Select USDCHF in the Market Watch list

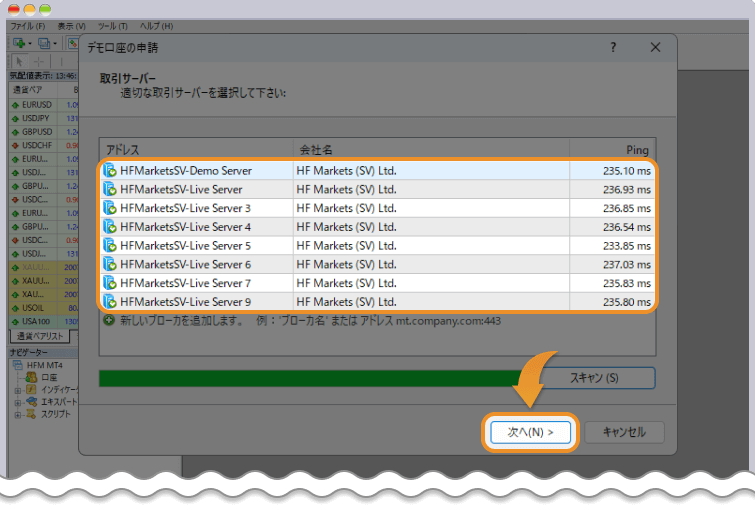click(37, 145)
